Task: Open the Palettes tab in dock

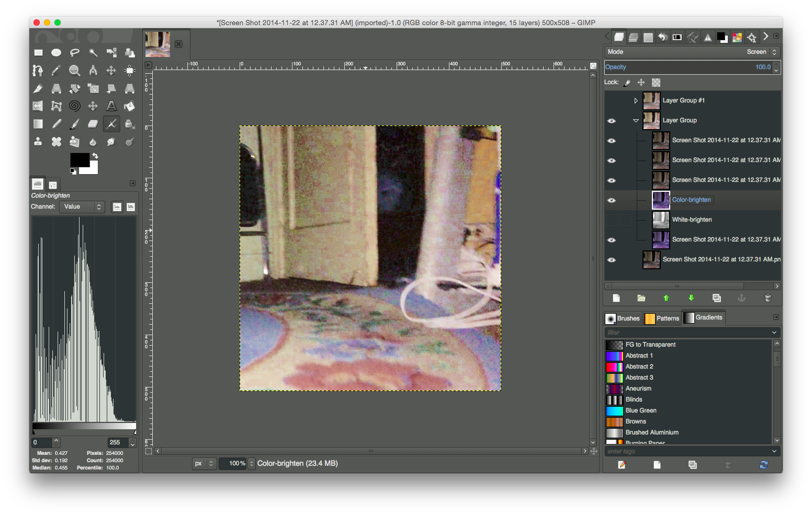Action: tap(737, 37)
